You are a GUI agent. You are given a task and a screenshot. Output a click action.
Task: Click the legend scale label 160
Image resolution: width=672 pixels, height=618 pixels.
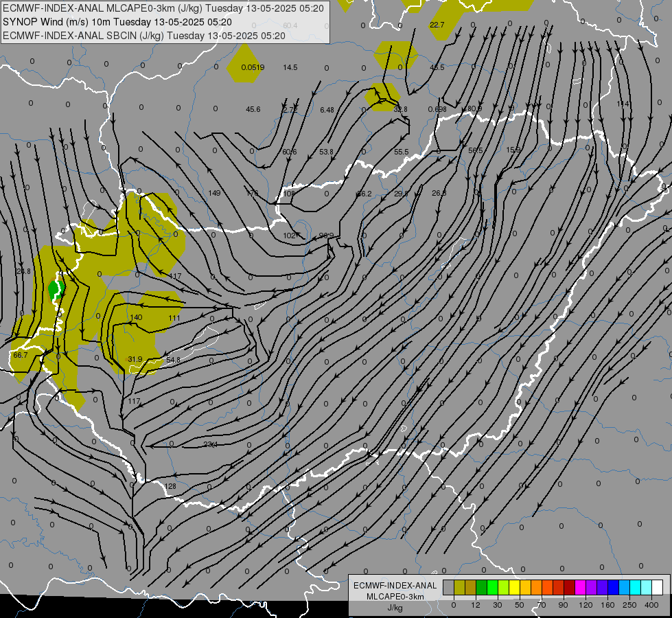607,605
